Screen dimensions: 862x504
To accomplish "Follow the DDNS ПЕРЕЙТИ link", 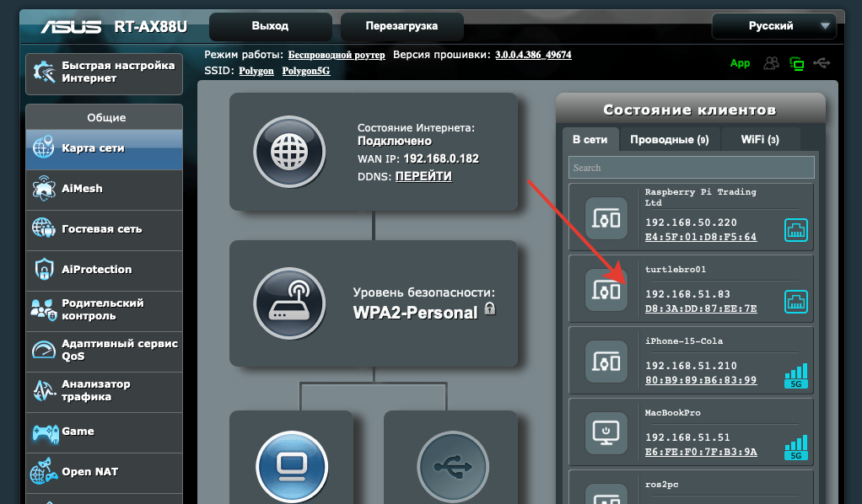I will (423, 176).
